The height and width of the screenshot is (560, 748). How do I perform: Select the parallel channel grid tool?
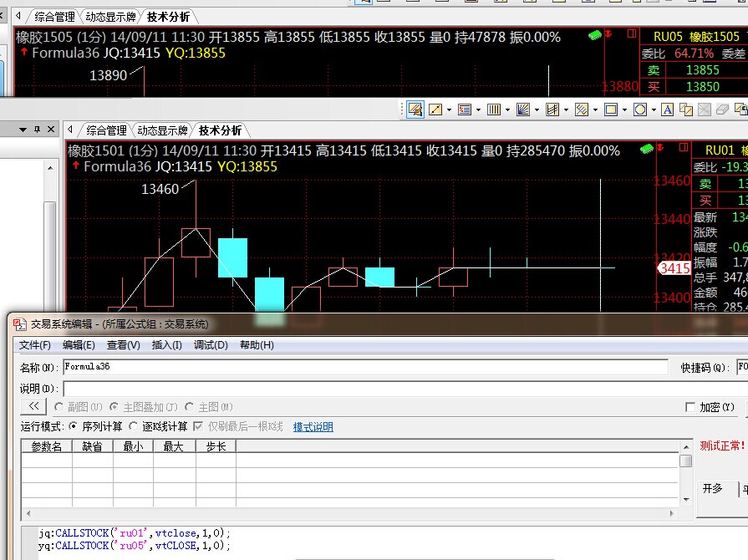point(552,109)
